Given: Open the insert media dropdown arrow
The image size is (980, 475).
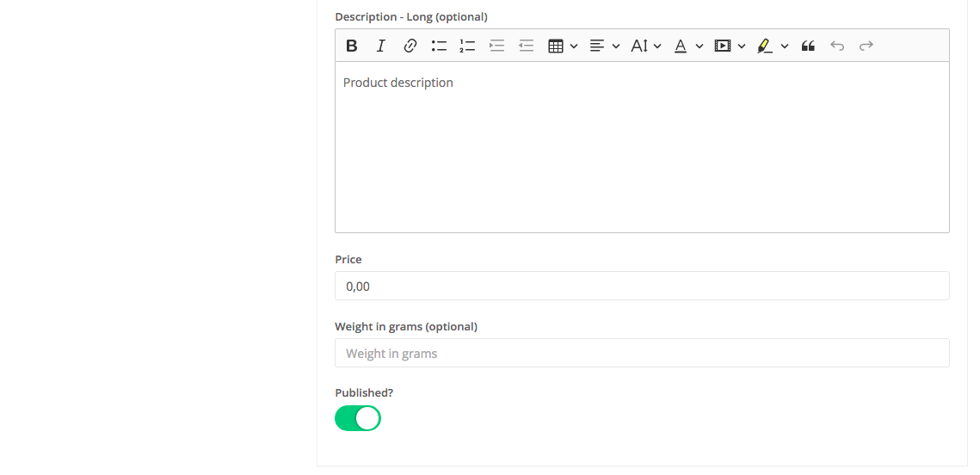Looking at the screenshot, I should [742, 46].
